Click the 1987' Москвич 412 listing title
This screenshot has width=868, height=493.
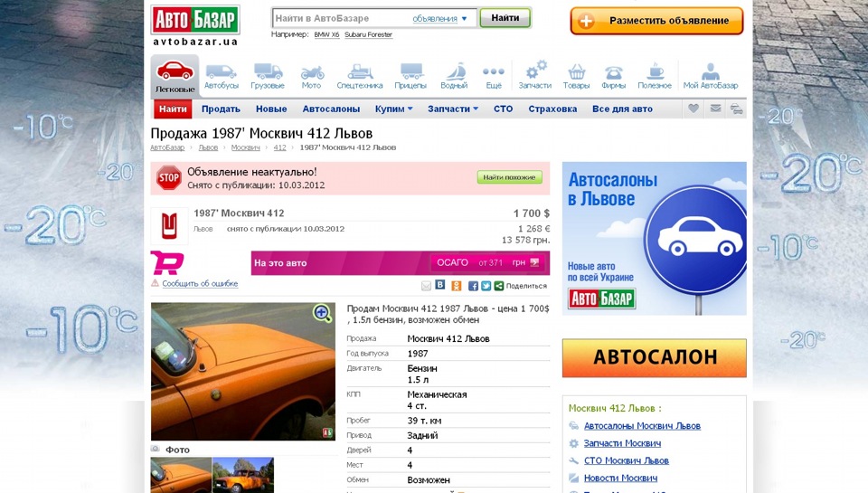(x=239, y=213)
